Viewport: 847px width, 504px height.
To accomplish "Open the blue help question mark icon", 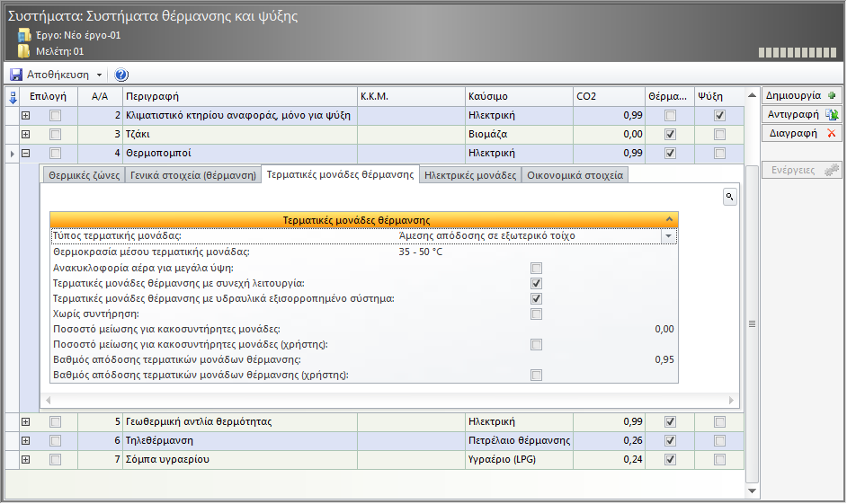I will 121,75.
